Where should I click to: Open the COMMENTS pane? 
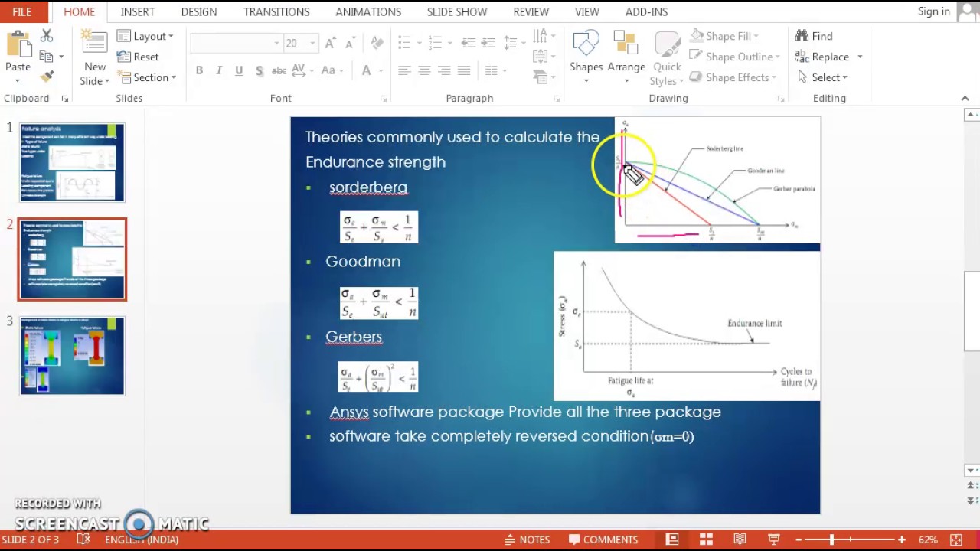tap(604, 540)
